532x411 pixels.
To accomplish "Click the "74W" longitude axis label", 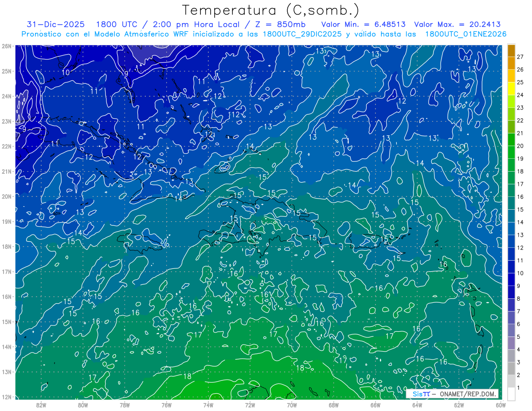I will click(x=208, y=405).
